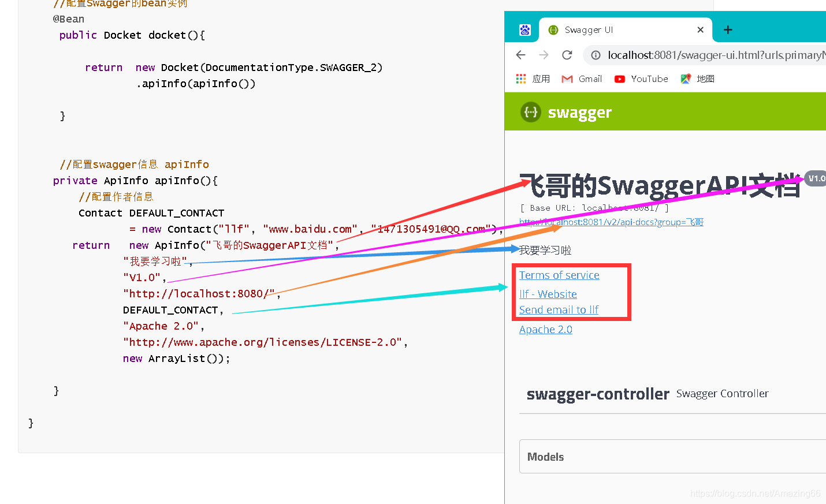Switch to the Swagger UI tab
Screen dimensions: 826x504
click(626, 30)
